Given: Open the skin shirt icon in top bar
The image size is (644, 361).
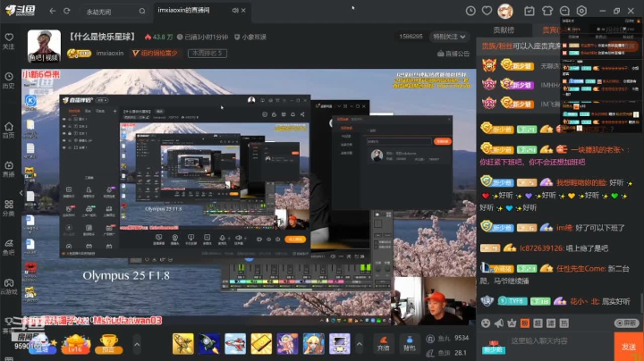Looking at the screenshot, I should point(547,11).
